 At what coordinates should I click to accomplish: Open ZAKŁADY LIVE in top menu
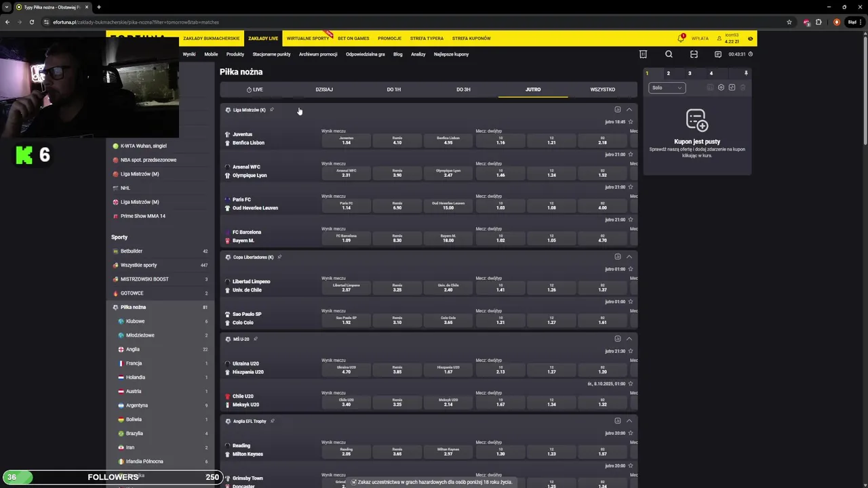click(x=263, y=39)
